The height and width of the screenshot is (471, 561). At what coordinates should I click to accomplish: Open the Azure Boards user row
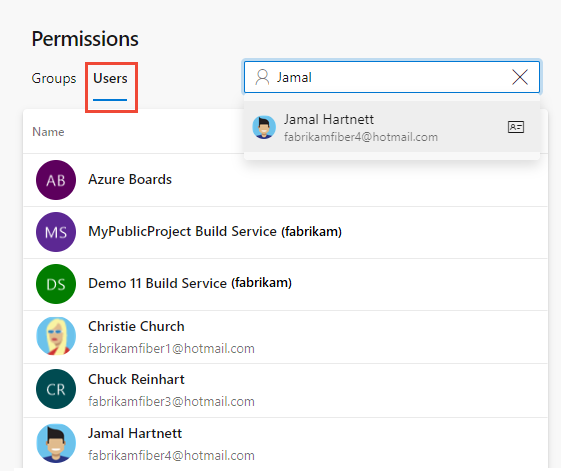[x=285, y=180]
